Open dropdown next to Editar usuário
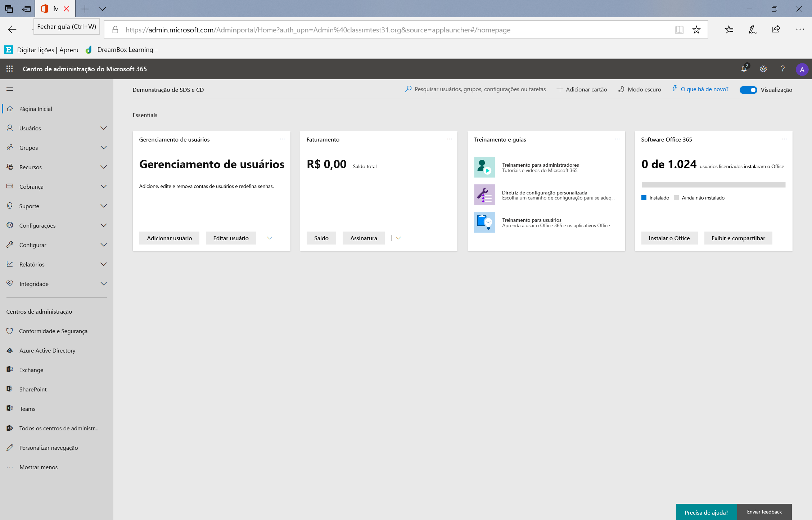Viewport: 812px width, 520px height. (270, 238)
